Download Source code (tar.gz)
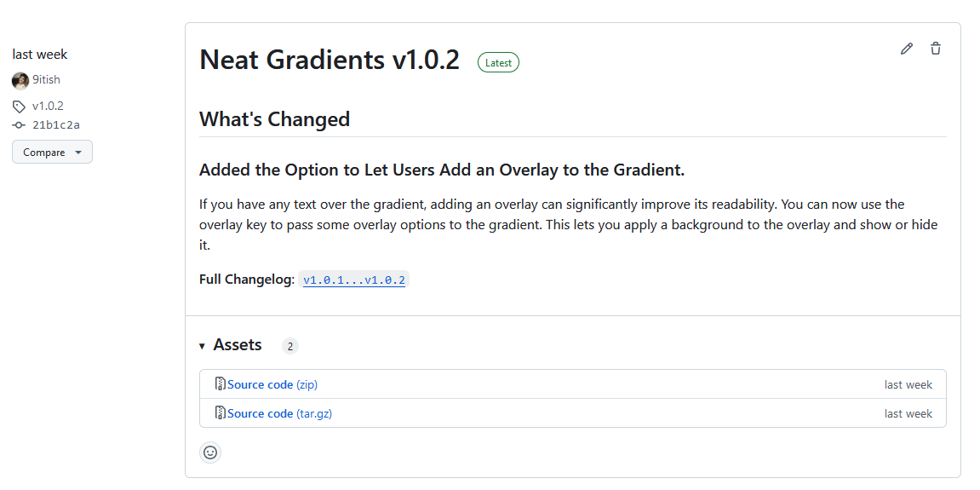The image size is (980, 490). pos(278,413)
